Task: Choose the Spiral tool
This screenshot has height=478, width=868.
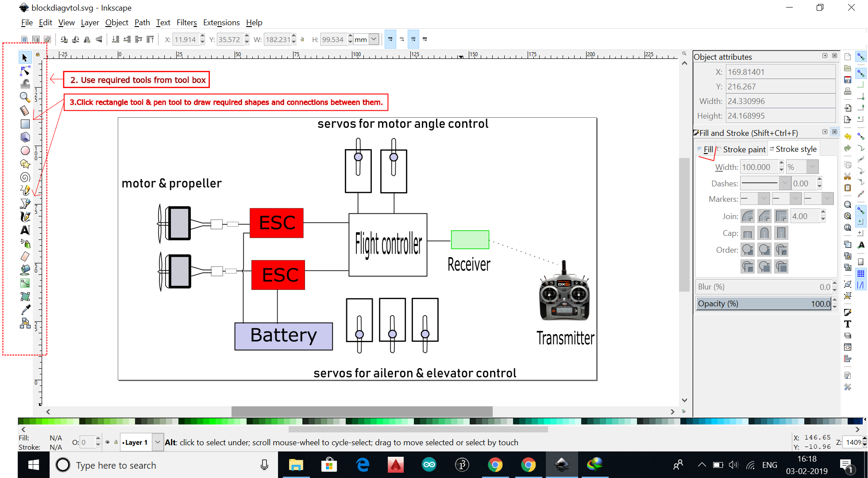Action: coord(25,177)
